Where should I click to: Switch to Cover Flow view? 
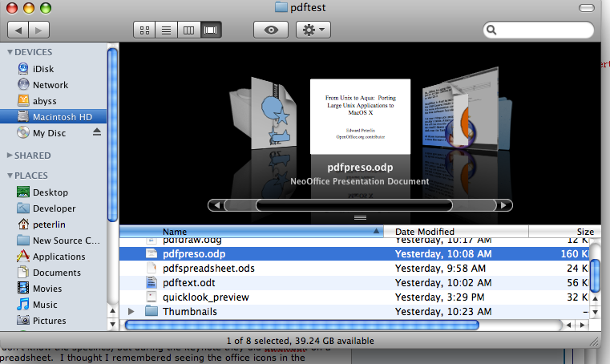(211, 30)
